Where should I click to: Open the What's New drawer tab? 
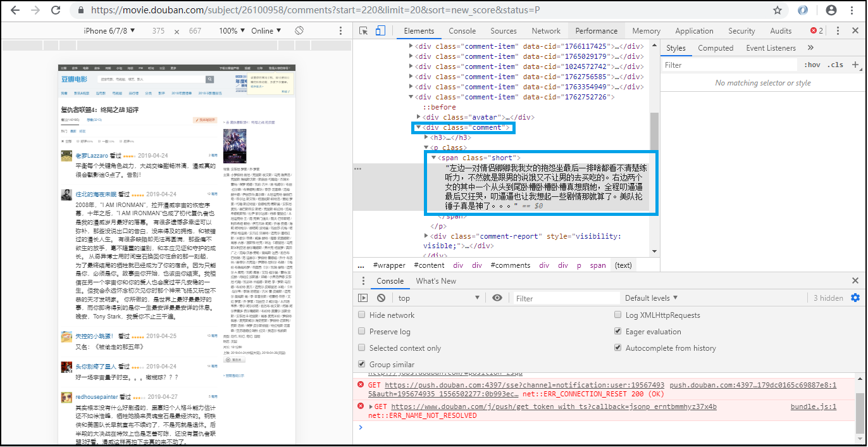point(436,280)
